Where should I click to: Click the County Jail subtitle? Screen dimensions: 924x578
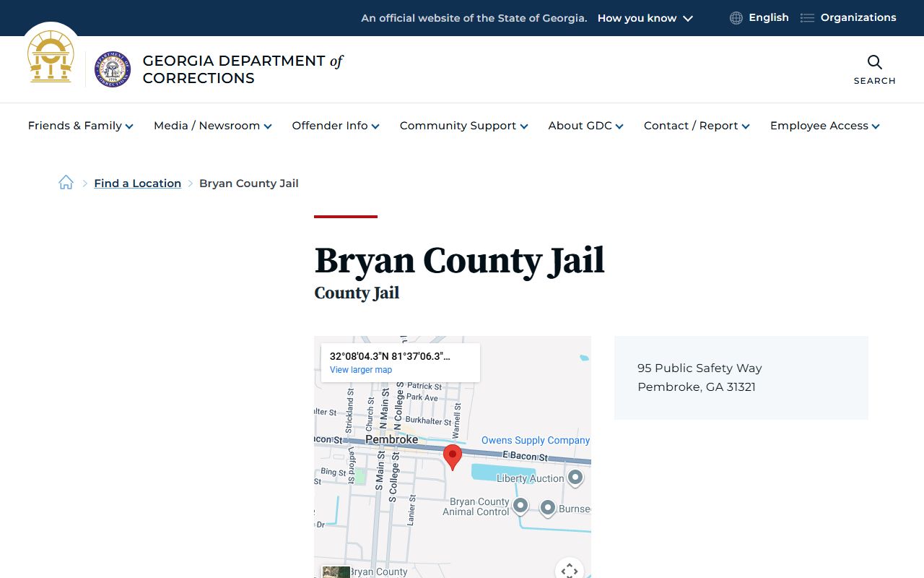(x=357, y=293)
